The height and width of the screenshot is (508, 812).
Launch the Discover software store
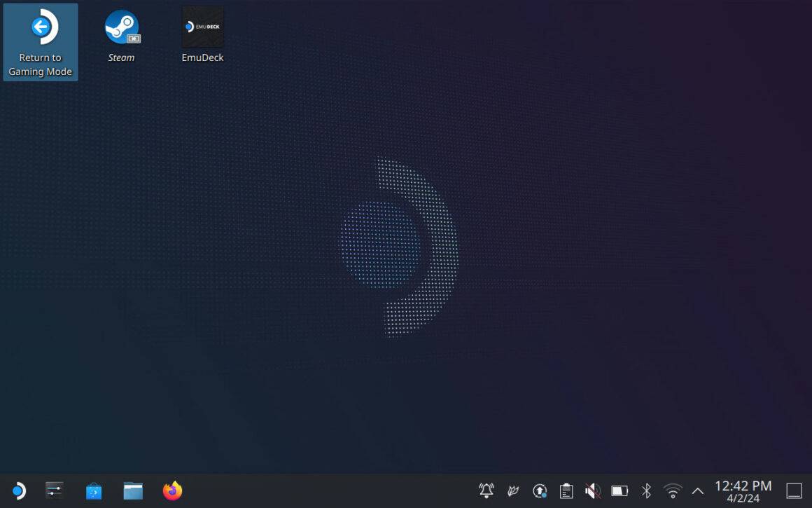[x=94, y=490]
